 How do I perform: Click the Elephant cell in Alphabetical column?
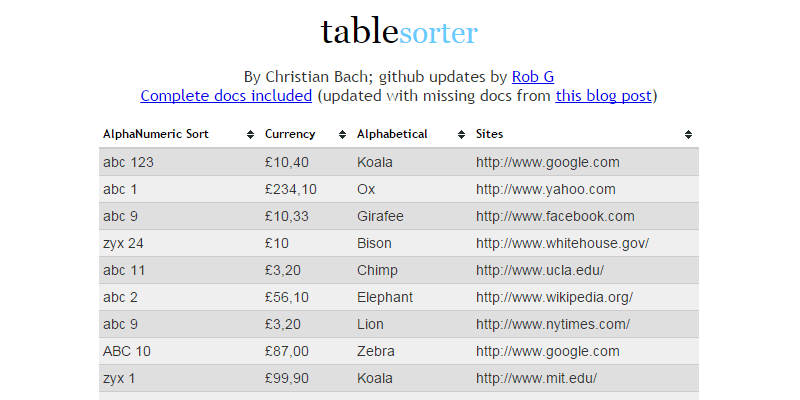pyautogui.click(x=384, y=297)
